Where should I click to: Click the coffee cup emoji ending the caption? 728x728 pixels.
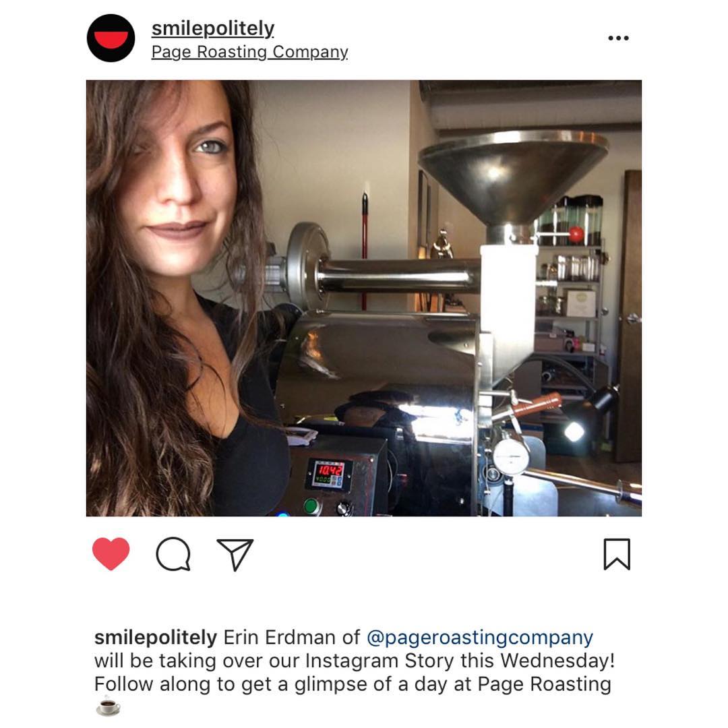click(108, 706)
